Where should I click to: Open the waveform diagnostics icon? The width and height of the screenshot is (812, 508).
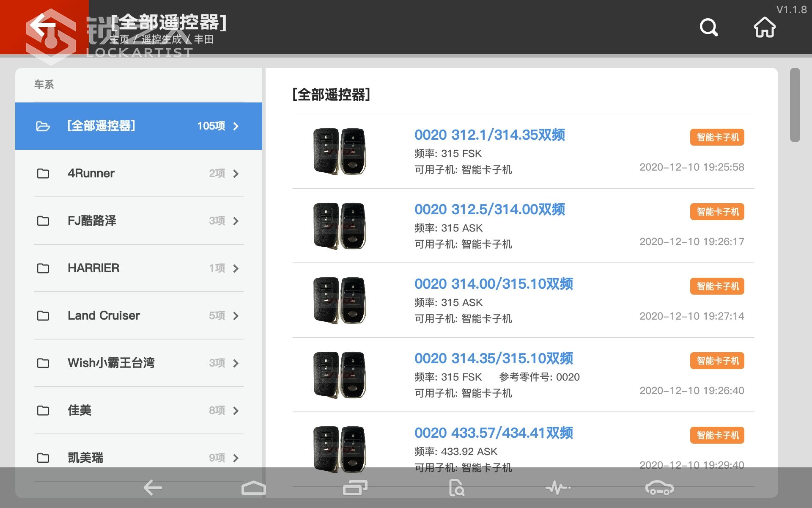558,488
